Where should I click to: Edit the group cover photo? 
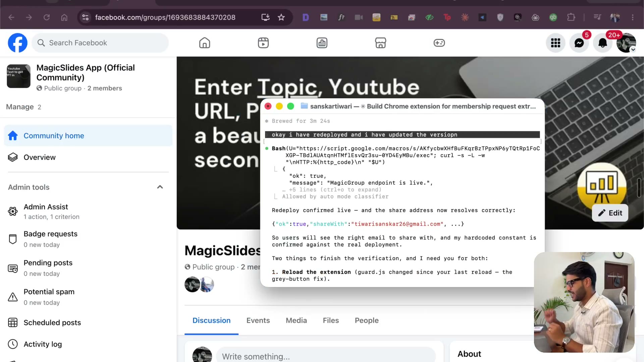coord(610,213)
